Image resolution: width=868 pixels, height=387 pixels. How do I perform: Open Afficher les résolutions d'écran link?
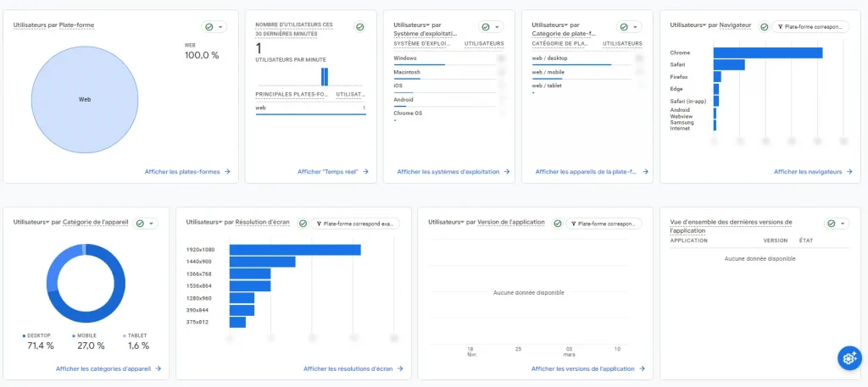pyautogui.click(x=353, y=368)
